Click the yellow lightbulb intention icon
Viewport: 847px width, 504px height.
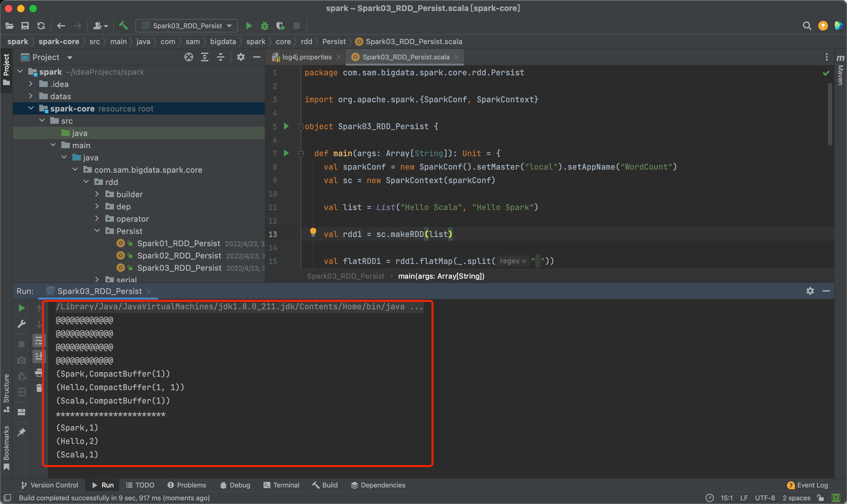313,232
